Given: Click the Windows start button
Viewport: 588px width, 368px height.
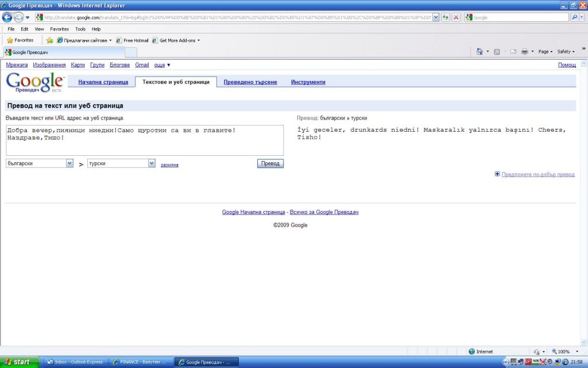Looking at the screenshot, I should (x=20, y=362).
